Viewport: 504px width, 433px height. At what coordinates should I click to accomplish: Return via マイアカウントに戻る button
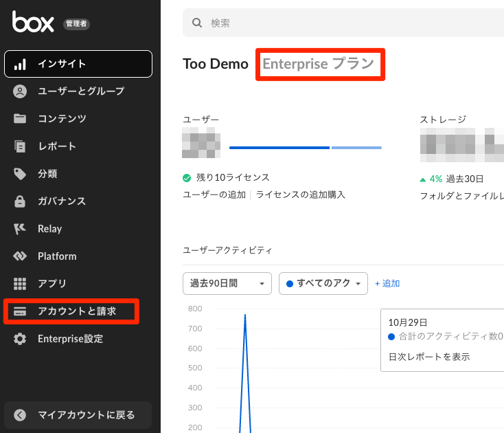(78, 415)
